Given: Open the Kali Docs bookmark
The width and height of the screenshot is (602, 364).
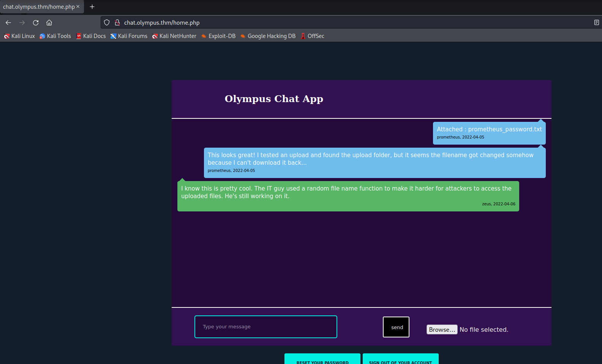Looking at the screenshot, I should (x=91, y=36).
